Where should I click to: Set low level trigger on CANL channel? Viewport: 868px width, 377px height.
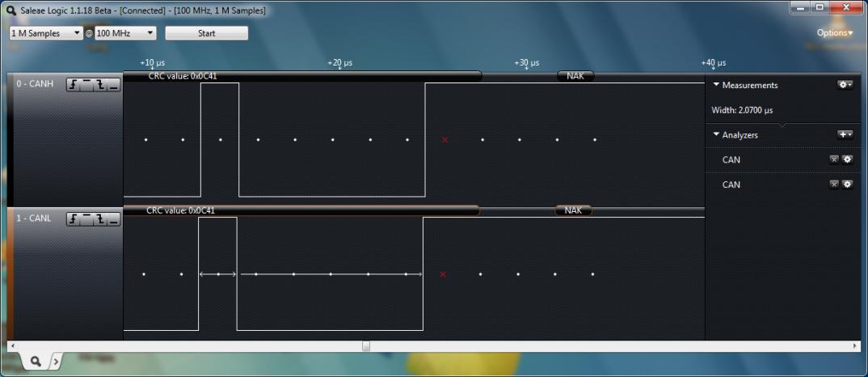pos(113,219)
